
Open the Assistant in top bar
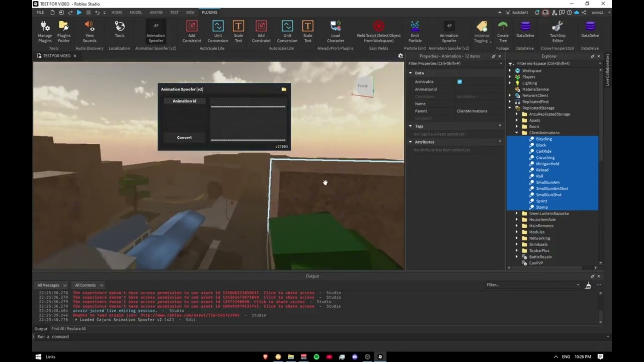coord(518,12)
